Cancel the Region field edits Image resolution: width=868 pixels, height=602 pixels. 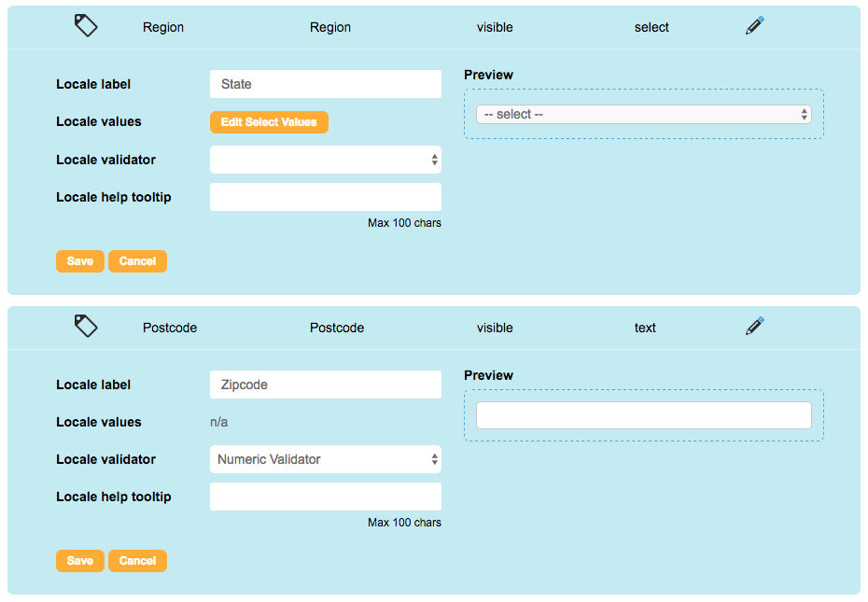137,261
